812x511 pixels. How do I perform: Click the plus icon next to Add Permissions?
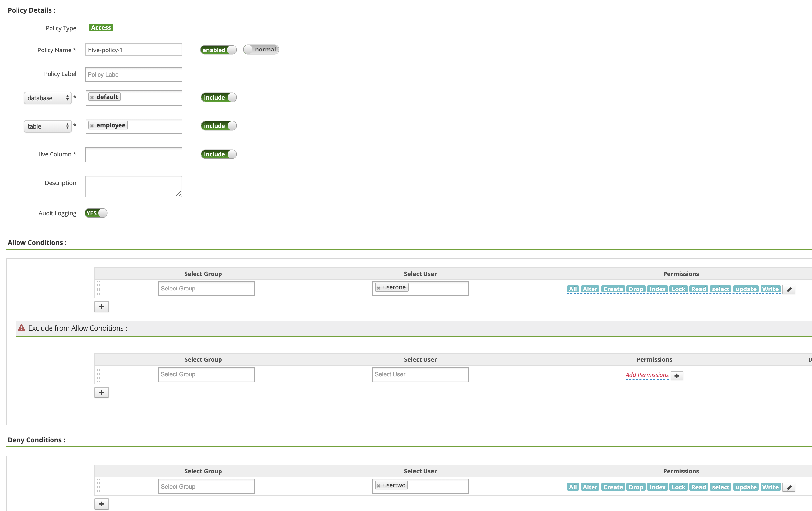tap(676, 375)
